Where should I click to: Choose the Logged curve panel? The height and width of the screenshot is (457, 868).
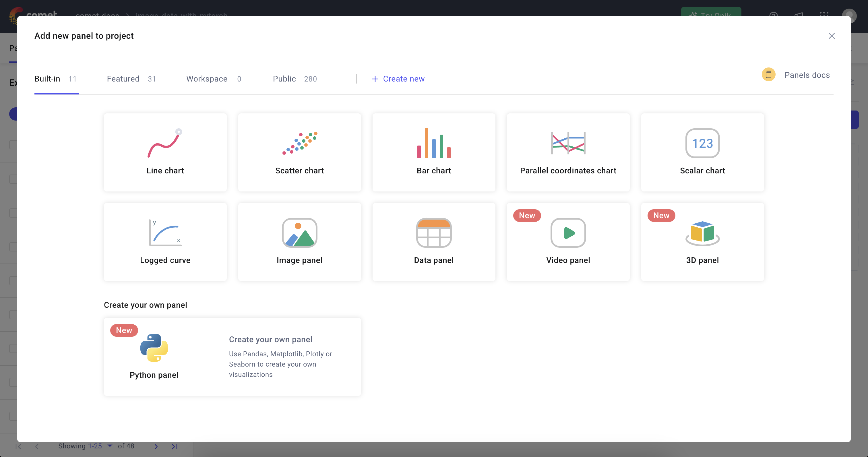[165, 242]
